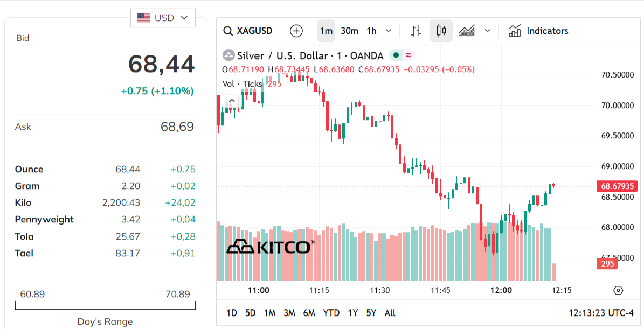Open chart settings hexagon icon
This screenshot has height=329, width=644.
pos(618,290)
